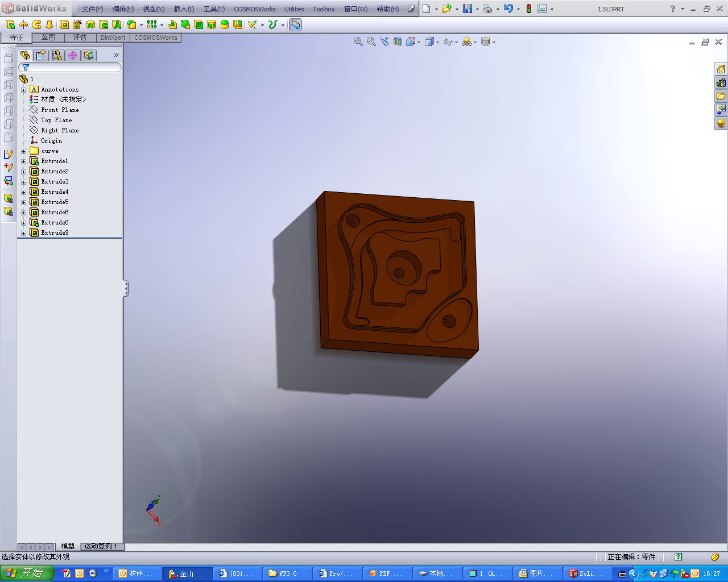The image size is (728, 582).
Task: Open the Display Style dropdown
Action: pos(432,41)
